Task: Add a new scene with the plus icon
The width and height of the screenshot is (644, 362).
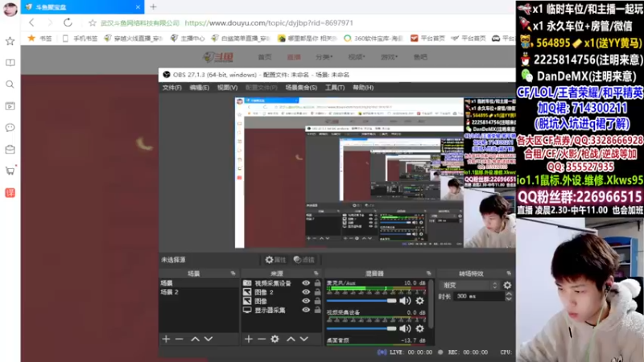Action: tap(166, 339)
